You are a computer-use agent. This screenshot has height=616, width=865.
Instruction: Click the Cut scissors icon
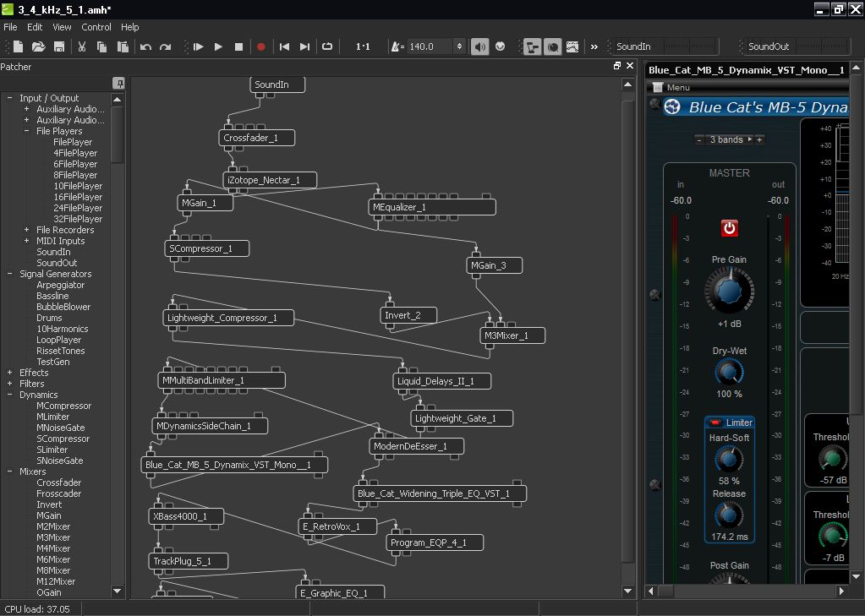(x=82, y=47)
